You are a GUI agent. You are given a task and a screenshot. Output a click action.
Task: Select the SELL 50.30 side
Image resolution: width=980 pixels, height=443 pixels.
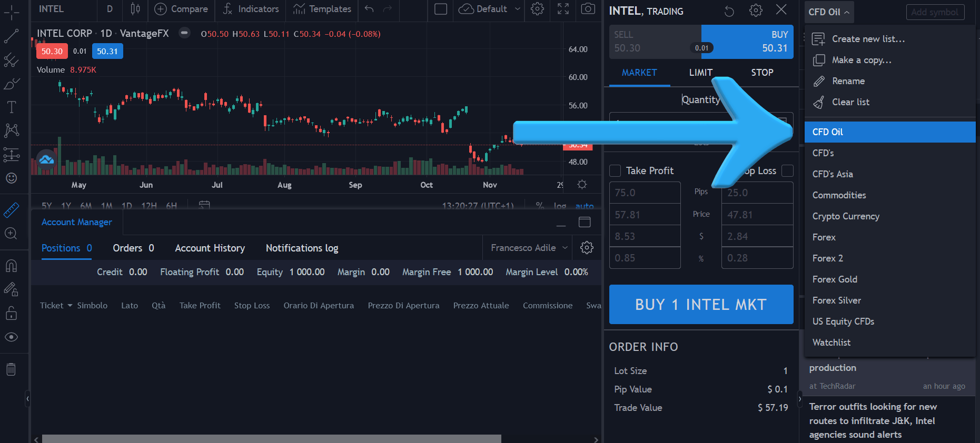(x=655, y=42)
